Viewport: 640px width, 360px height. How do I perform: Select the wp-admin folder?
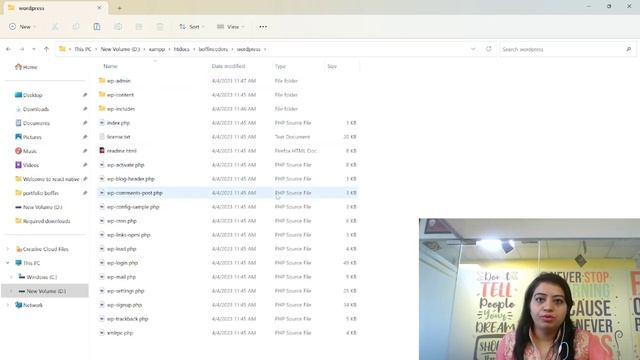[x=119, y=81]
